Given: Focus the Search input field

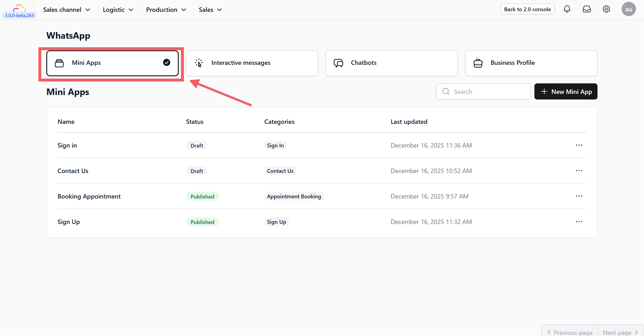Looking at the screenshot, I should [x=483, y=91].
